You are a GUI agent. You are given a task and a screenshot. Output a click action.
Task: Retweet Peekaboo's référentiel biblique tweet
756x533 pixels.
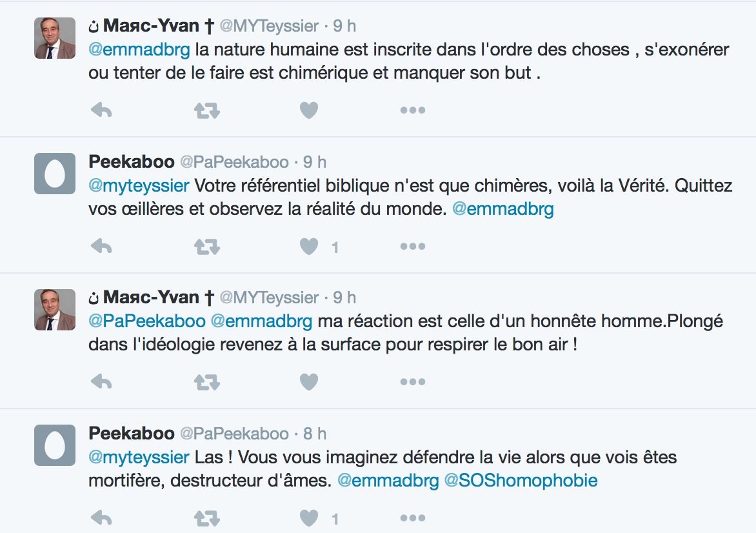206,246
